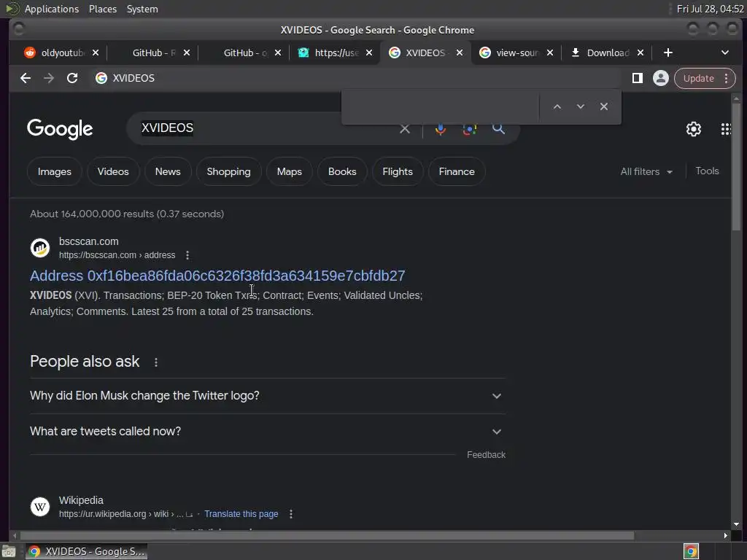Click the bscscan site favicon

(x=40, y=248)
